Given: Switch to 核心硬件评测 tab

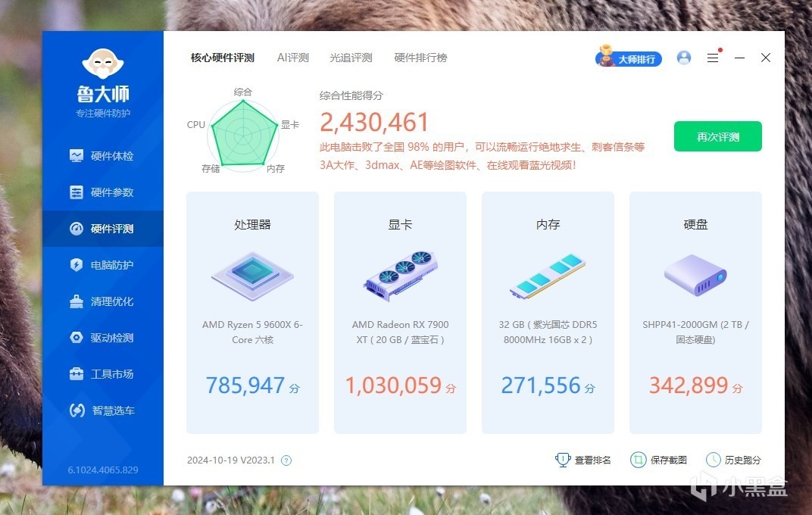Looking at the screenshot, I should pyautogui.click(x=223, y=58).
